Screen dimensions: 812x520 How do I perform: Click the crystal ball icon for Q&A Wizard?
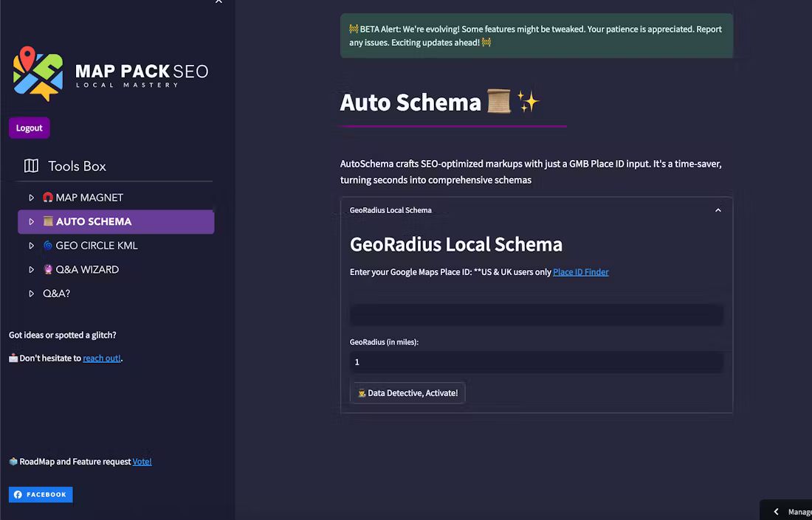point(47,269)
